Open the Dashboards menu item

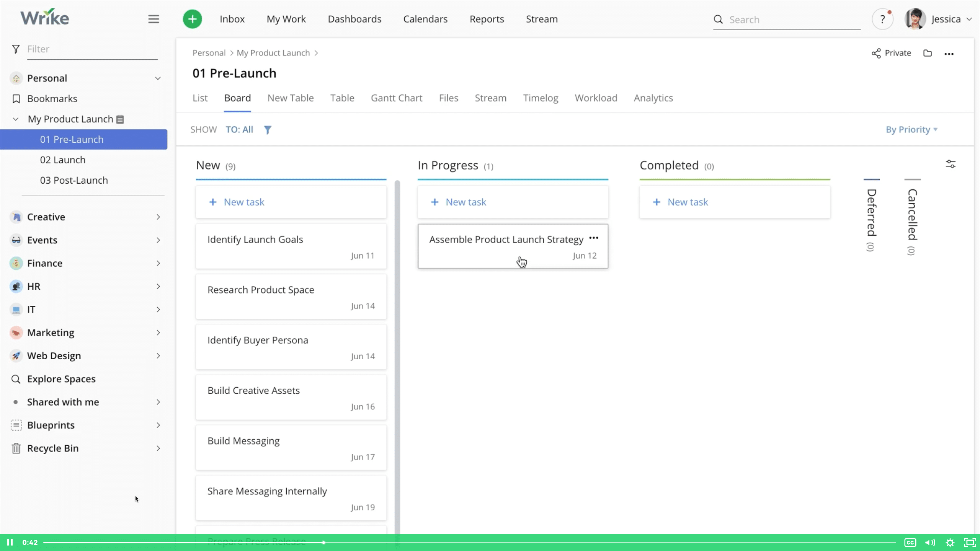point(354,19)
